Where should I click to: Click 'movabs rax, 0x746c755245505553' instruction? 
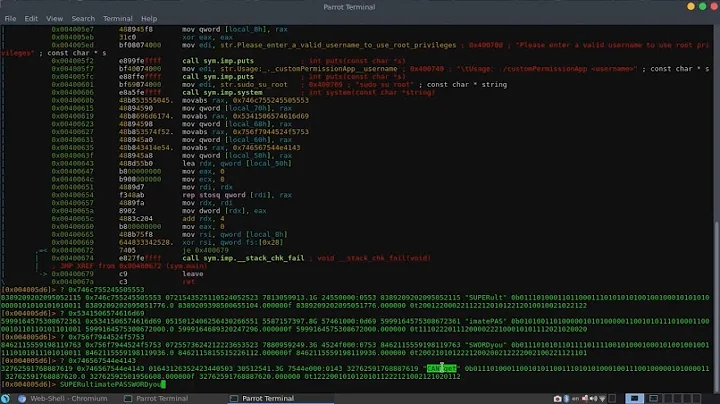[x=245, y=100]
